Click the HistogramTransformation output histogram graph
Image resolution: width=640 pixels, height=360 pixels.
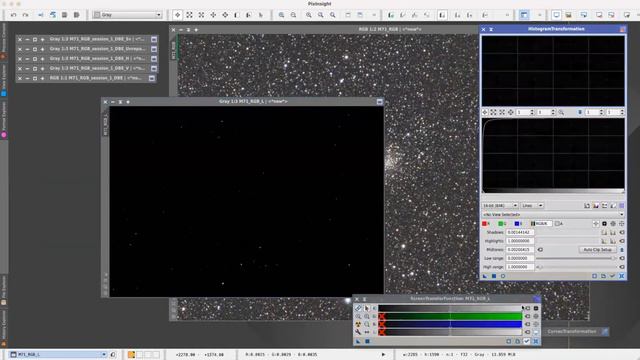(553, 71)
